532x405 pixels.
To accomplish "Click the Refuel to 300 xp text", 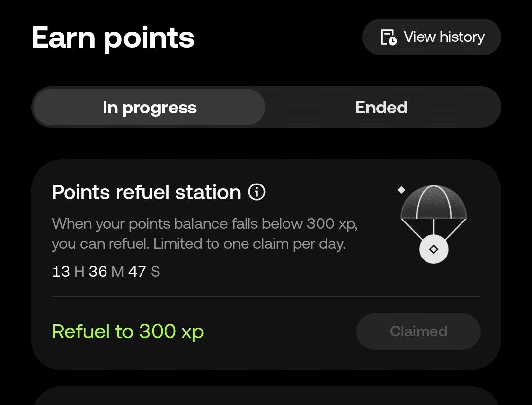I will pyautogui.click(x=128, y=331).
